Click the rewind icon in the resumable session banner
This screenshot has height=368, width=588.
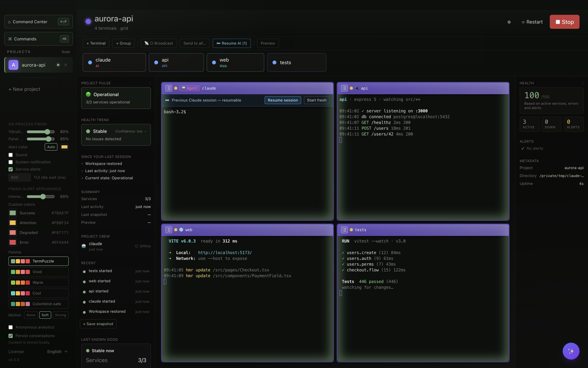point(167,100)
